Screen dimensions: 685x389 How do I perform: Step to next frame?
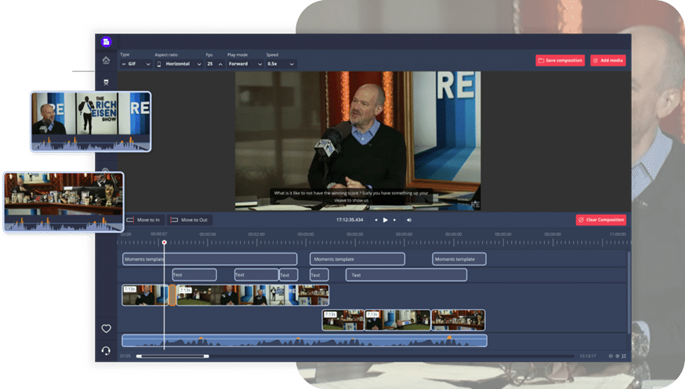394,220
